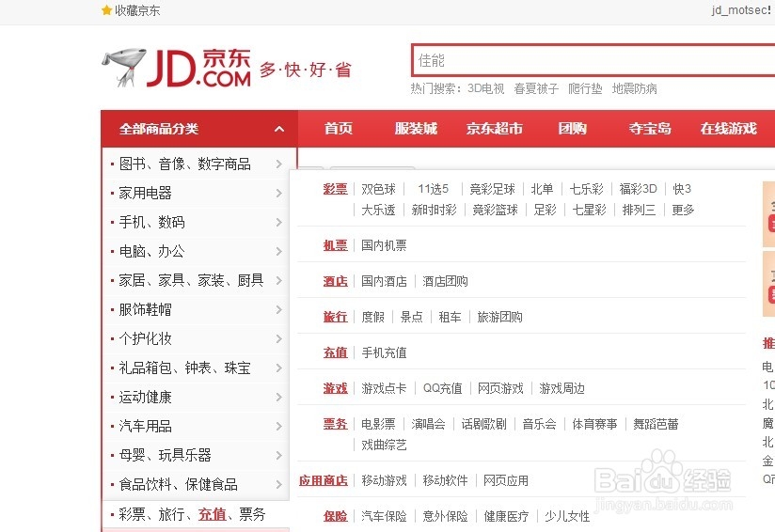Open the 网页游戏 link
The height and width of the screenshot is (532, 775).
(500, 389)
